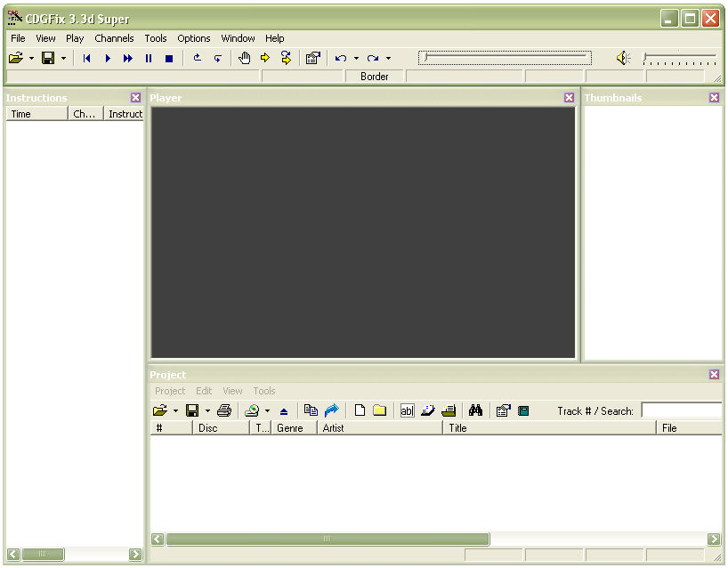
Task: Open the Project panel's View menu
Action: [232, 391]
